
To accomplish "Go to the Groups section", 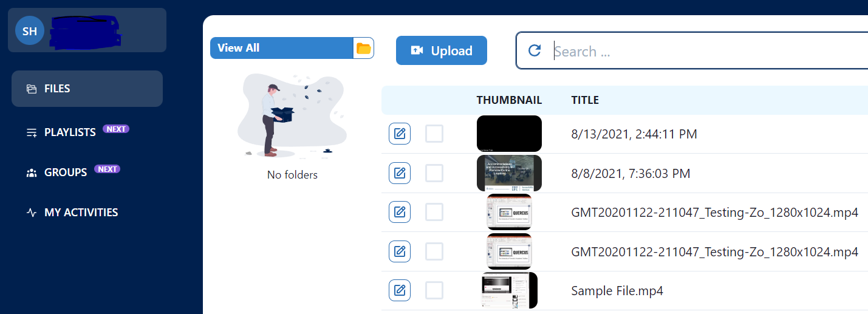I will (x=66, y=172).
